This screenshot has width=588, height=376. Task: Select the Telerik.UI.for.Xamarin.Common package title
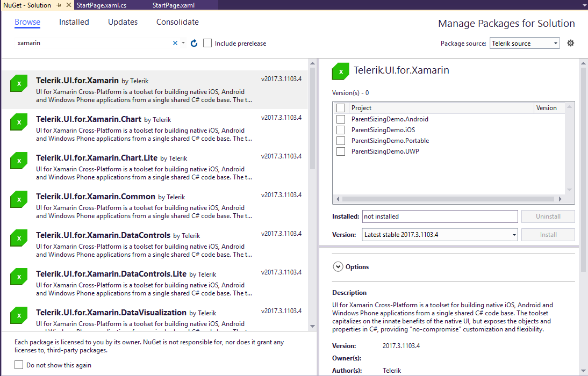96,197
